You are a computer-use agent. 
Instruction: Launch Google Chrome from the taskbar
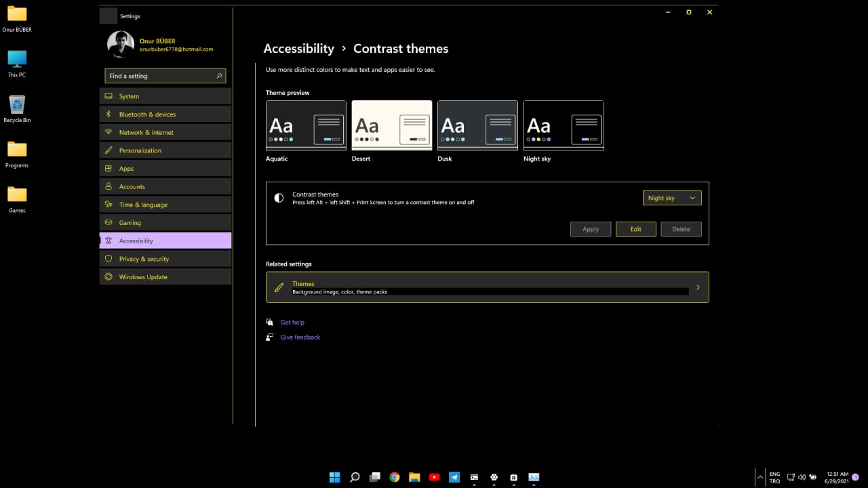point(395,477)
